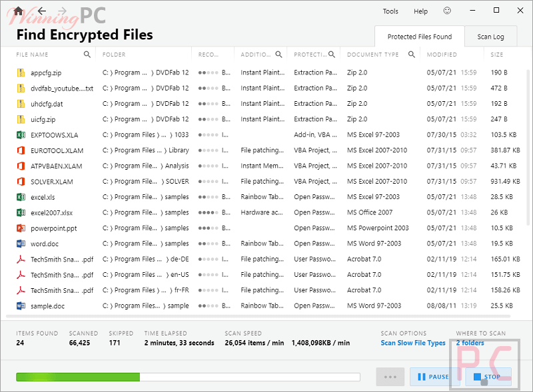Viewport: 533px width, 392px height.
Task: Click the Add-in, VBA protection cell
Action: [315, 134]
